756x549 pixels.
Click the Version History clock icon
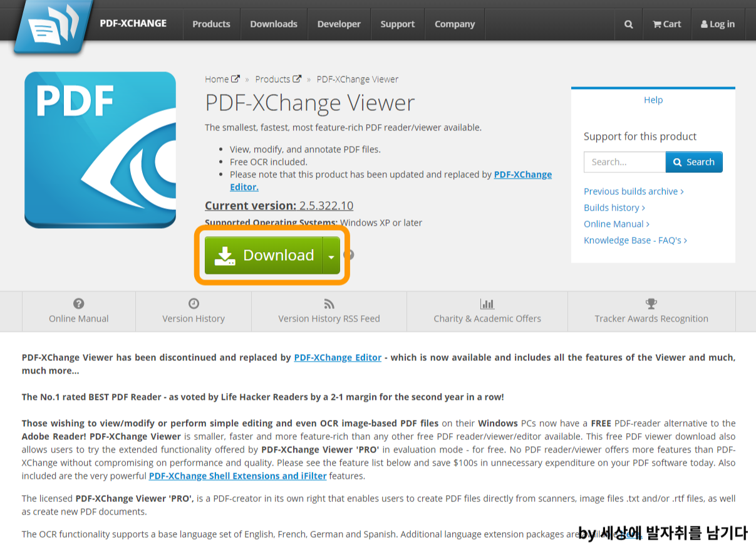tap(193, 303)
